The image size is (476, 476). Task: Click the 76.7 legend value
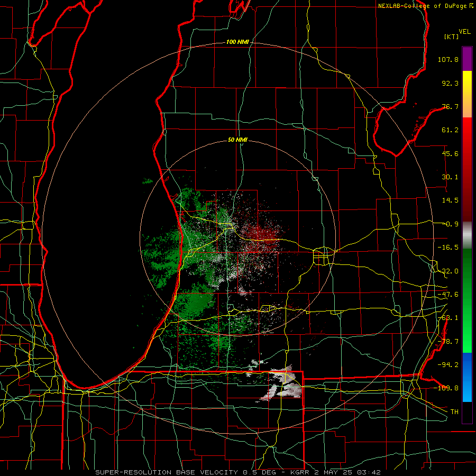coord(450,106)
